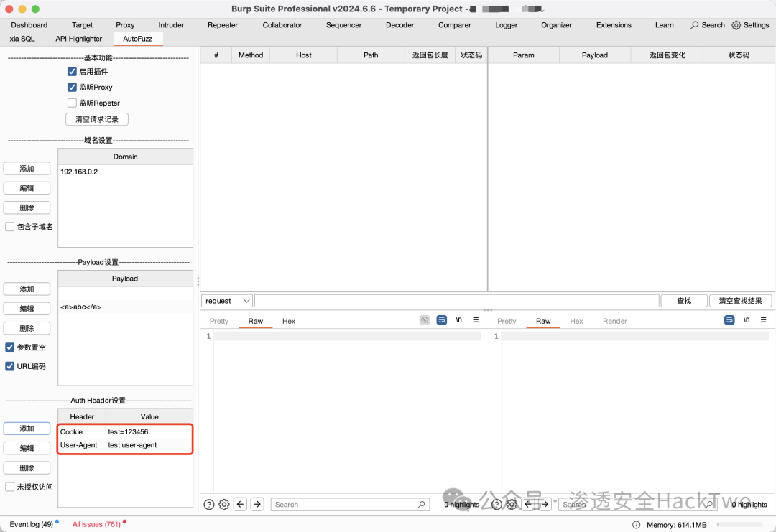This screenshot has height=532, width=776.
Task: Toggle \n non-printable characters in response viewer
Action: tap(747, 320)
